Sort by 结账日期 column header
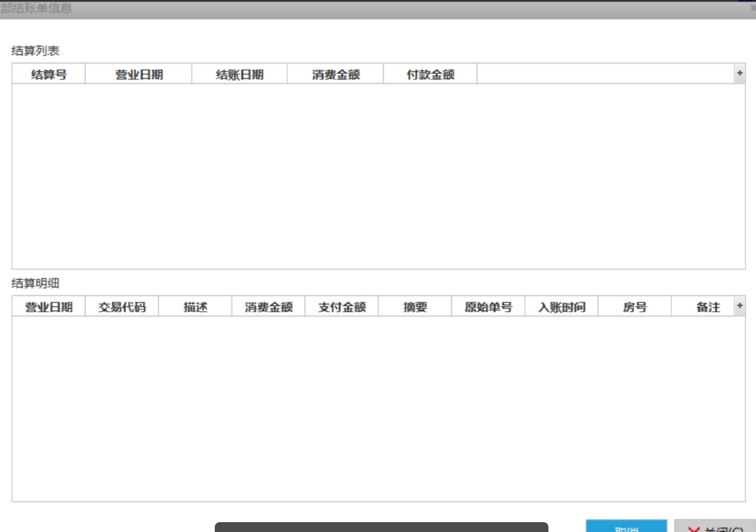756x532 pixels. [x=240, y=74]
